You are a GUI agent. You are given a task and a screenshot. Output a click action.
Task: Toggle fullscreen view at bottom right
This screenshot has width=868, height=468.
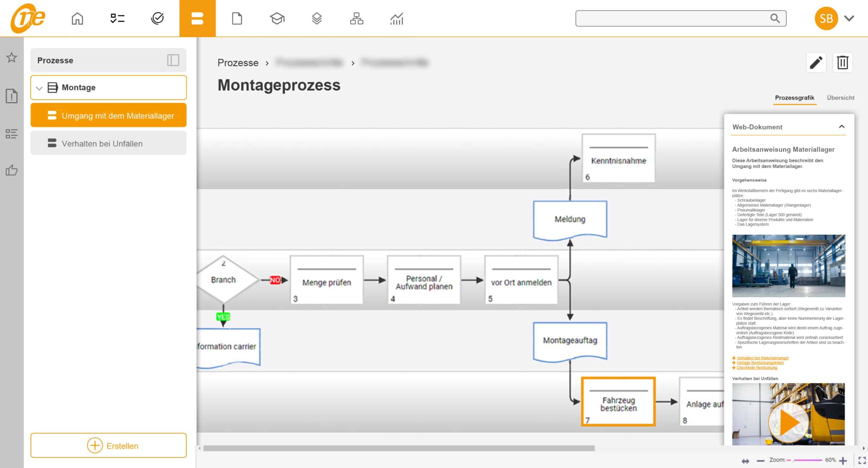862,460
